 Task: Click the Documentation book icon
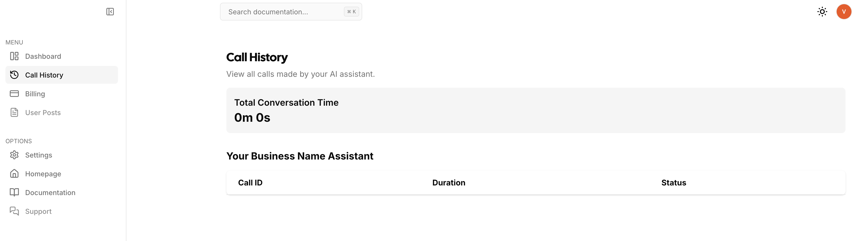pos(14,192)
